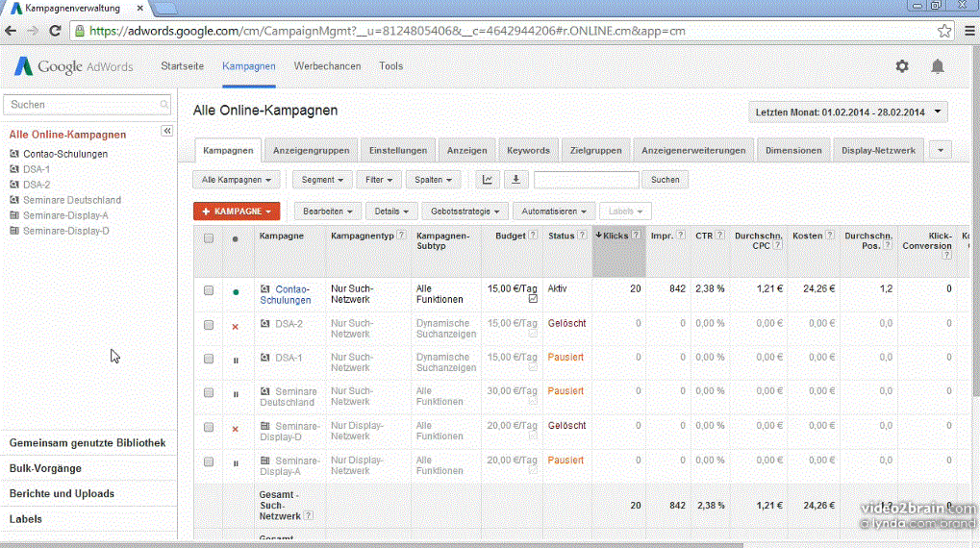Click the search magnifier in sidebar
Image resolution: width=980 pixels, height=548 pixels.
[x=163, y=105]
